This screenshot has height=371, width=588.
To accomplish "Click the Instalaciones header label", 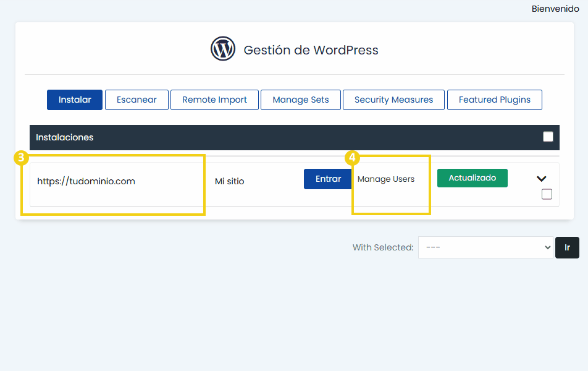I will 64,137.
